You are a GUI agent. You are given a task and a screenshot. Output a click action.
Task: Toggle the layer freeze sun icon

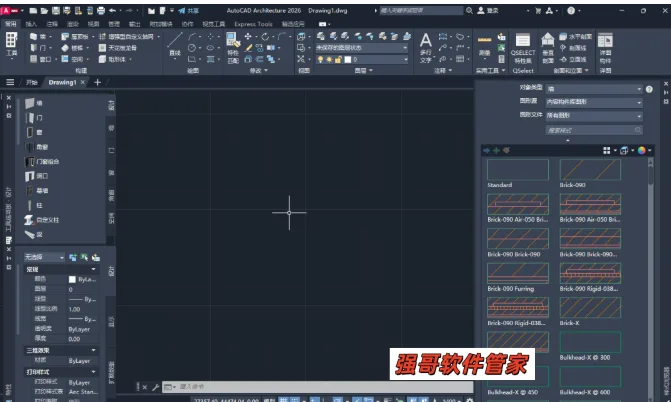[329, 60]
